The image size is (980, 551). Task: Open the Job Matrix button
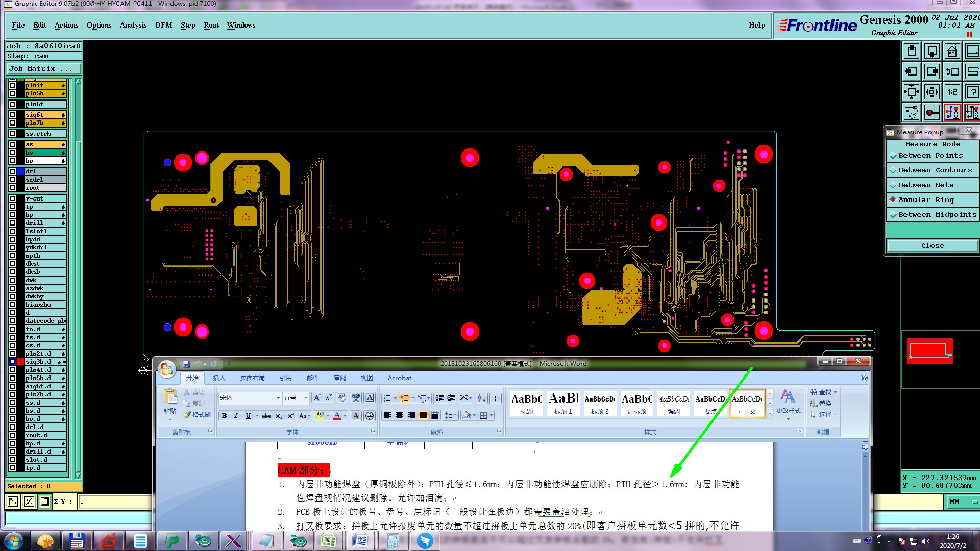(43, 69)
